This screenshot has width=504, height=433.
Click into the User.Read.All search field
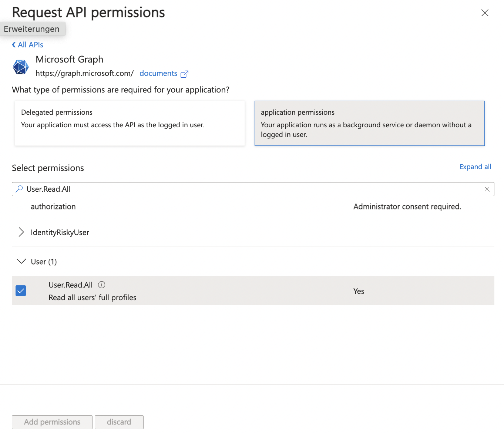253,189
